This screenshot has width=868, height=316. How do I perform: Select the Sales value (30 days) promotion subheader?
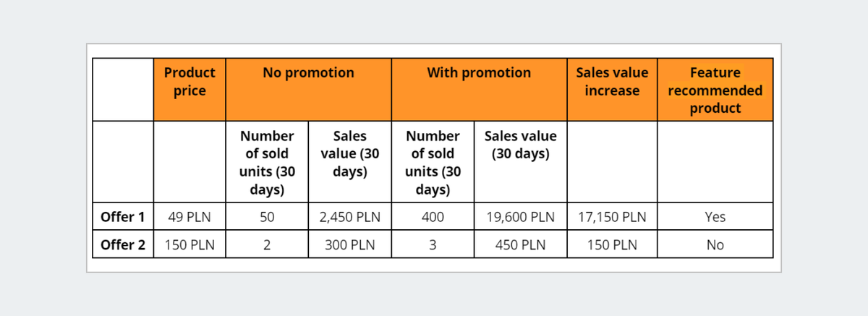(x=521, y=162)
